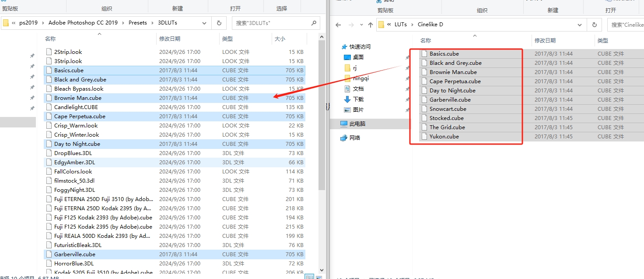Open chevron after Presets in breadcrumb
Screen dimensions: 644x279
[x=152, y=23]
